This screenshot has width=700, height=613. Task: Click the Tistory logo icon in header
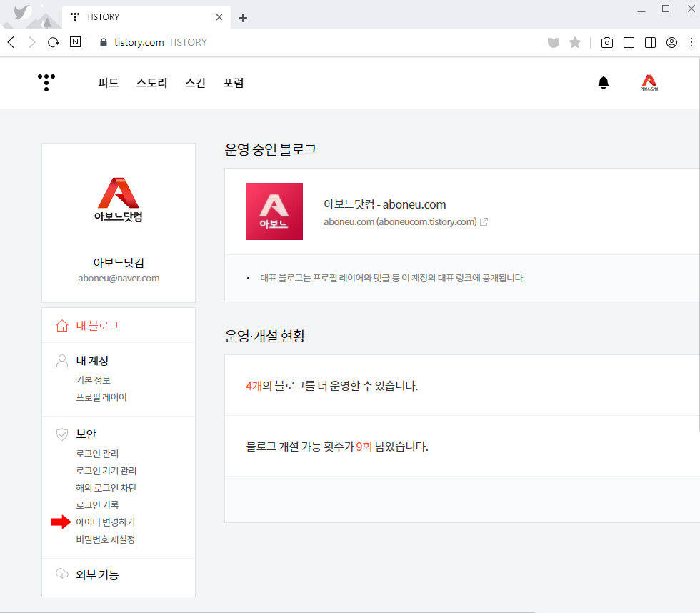click(46, 83)
